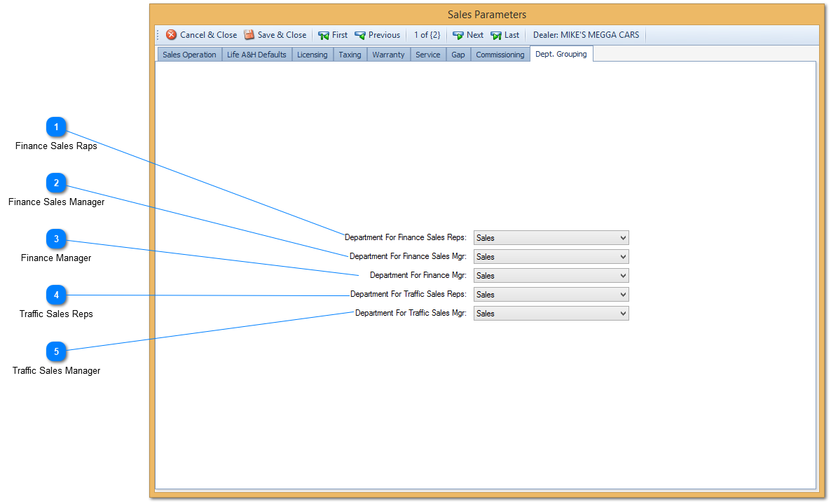Image resolution: width=831 pixels, height=504 pixels.
Task: Click 'Department For Finance Mgr:' label
Action: click(x=418, y=275)
